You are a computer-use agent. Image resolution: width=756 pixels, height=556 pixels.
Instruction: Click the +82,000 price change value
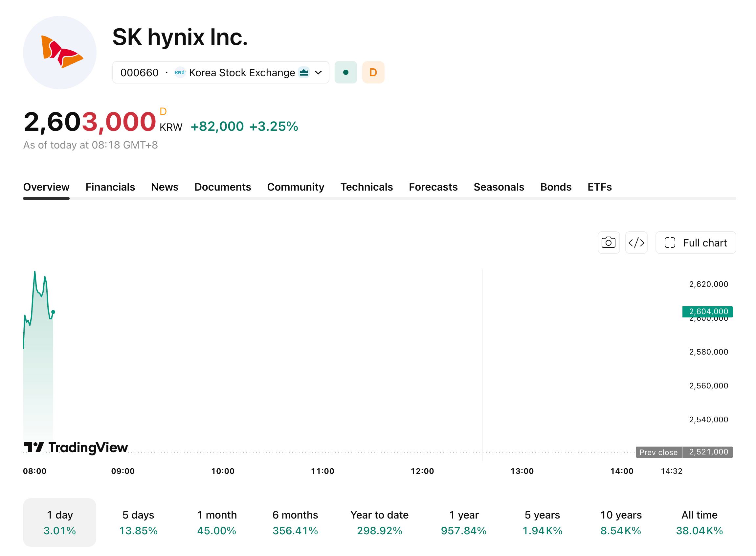click(x=217, y=127)
